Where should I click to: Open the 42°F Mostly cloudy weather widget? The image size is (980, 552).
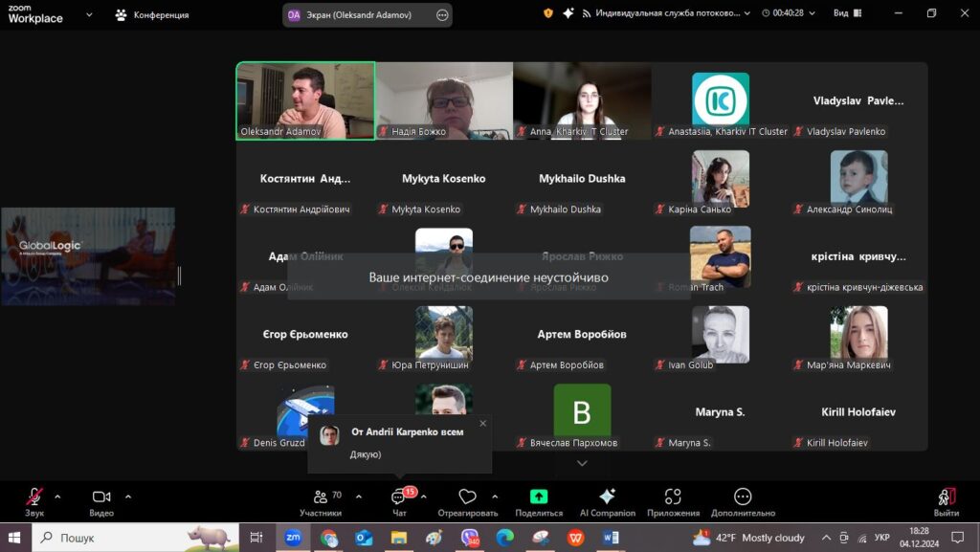point(748,538)
